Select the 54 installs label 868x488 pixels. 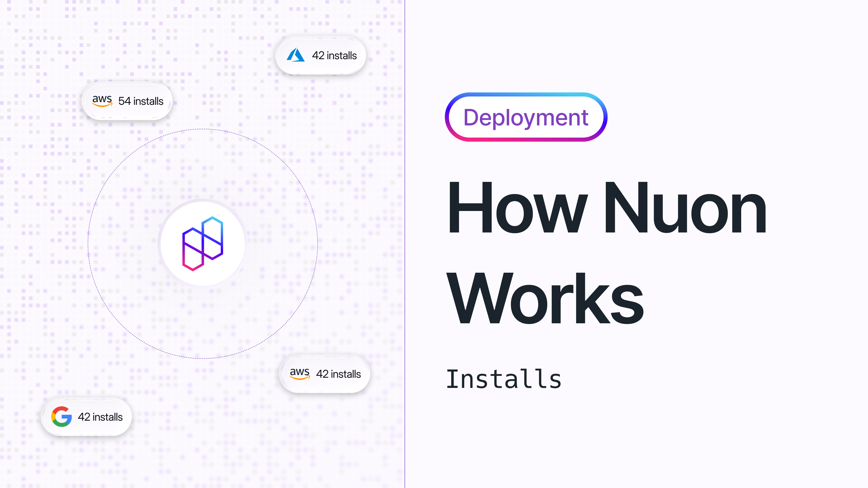(x=141, y=101)
